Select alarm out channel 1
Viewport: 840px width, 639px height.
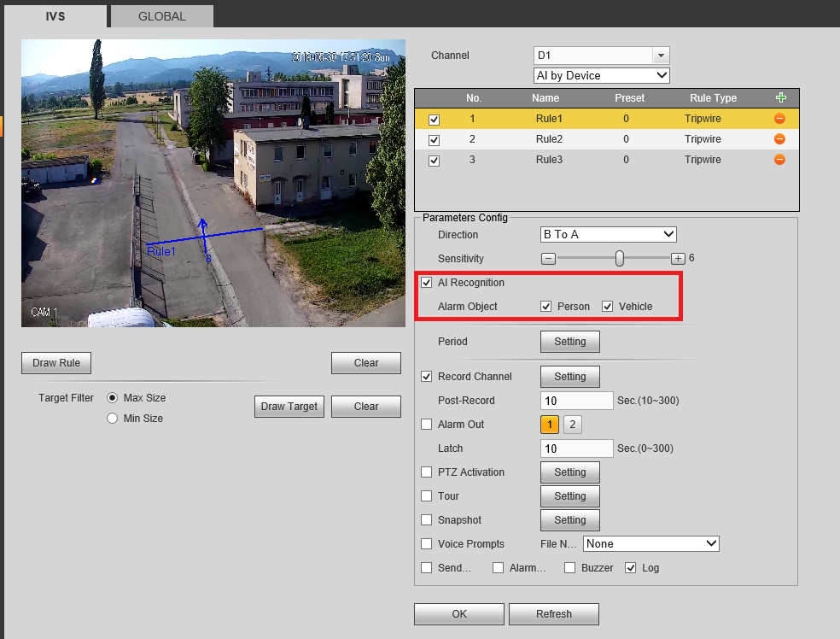click(551, 425)
